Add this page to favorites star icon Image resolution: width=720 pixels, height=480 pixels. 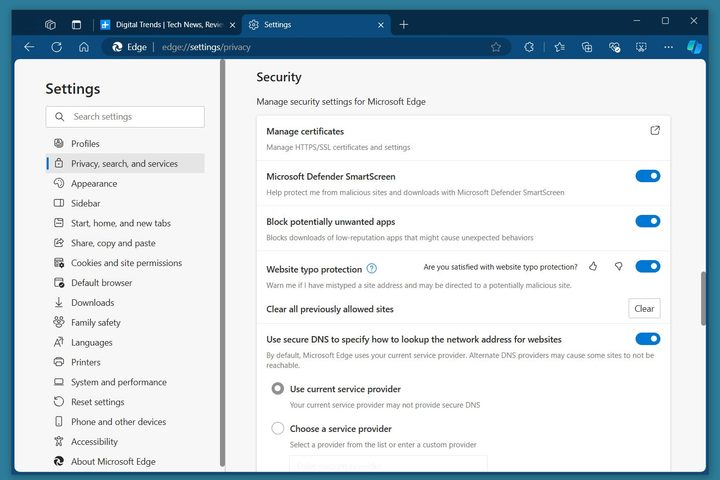496,47
